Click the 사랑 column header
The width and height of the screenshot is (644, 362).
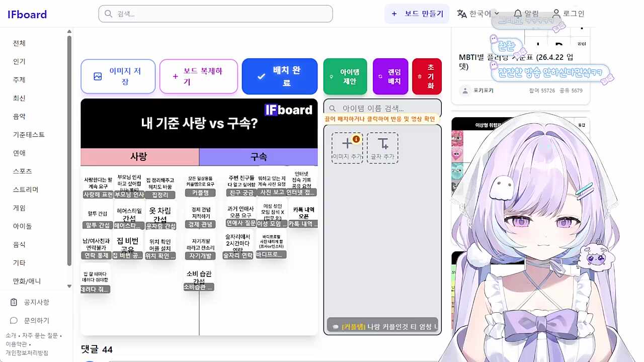coord(140,157)
